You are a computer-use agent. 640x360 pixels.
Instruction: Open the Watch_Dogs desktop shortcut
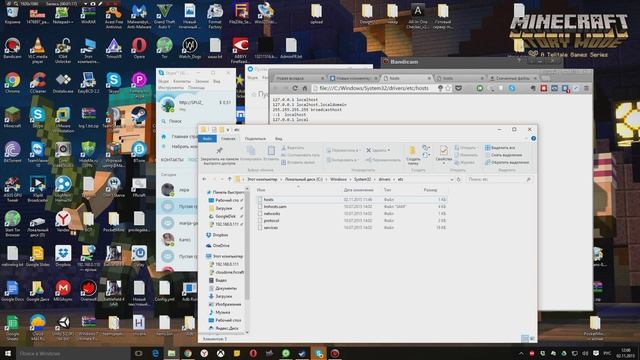pos(189,47)
